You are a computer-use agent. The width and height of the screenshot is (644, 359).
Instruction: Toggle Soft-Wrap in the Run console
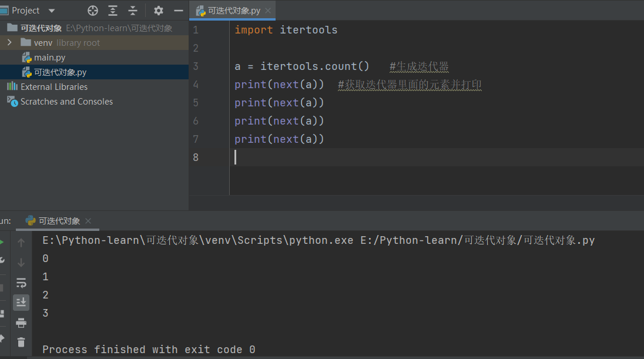click(x=21, y=283)
